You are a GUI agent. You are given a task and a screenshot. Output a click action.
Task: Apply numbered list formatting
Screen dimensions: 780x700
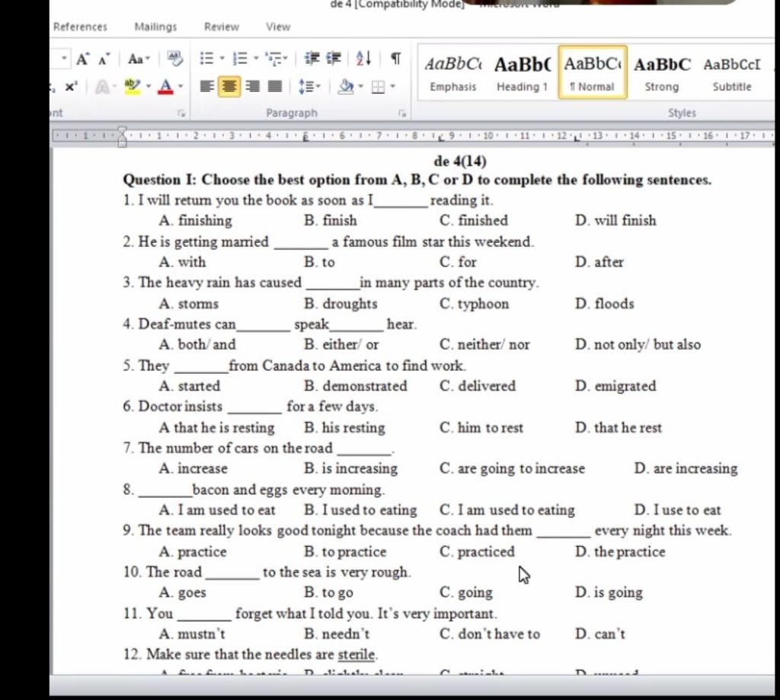[x=240, y=59]
